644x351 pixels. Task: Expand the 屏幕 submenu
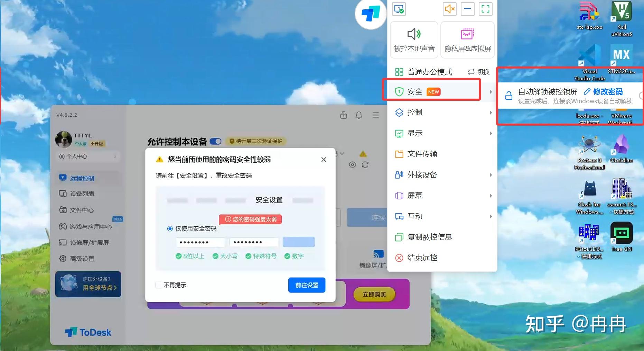[415, 196]
